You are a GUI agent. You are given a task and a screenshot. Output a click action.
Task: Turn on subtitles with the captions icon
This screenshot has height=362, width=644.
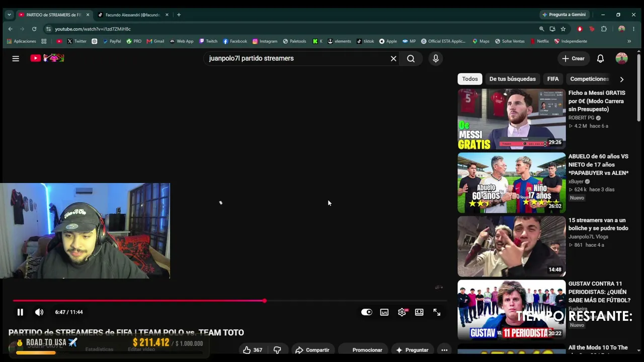click(384, 312)
